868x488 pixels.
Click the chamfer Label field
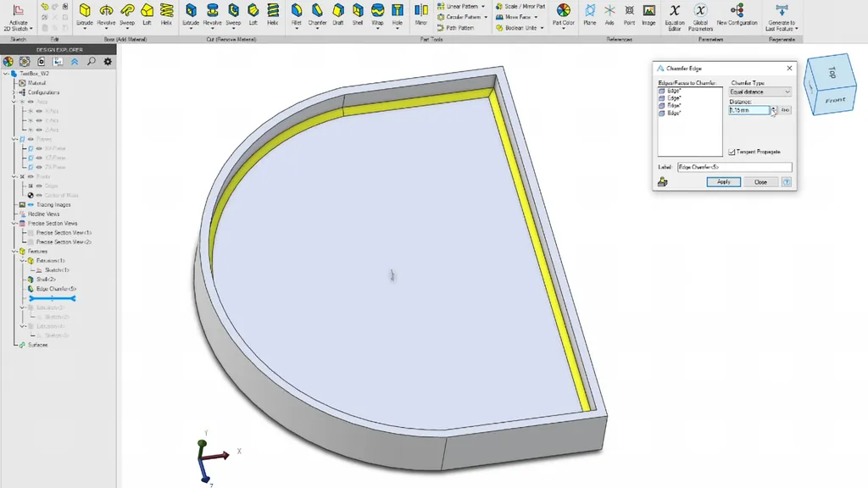coord(735,167)
